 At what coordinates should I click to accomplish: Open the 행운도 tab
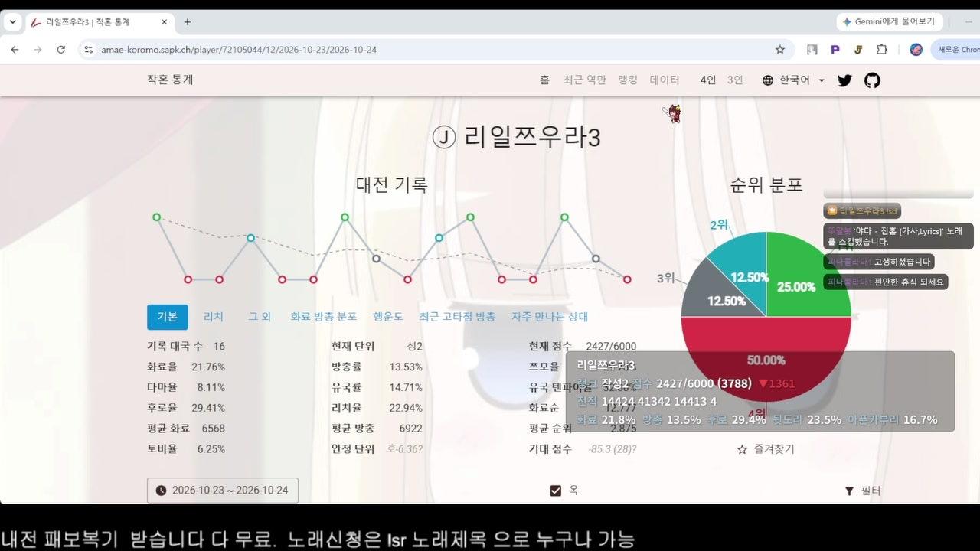[387, 317]
